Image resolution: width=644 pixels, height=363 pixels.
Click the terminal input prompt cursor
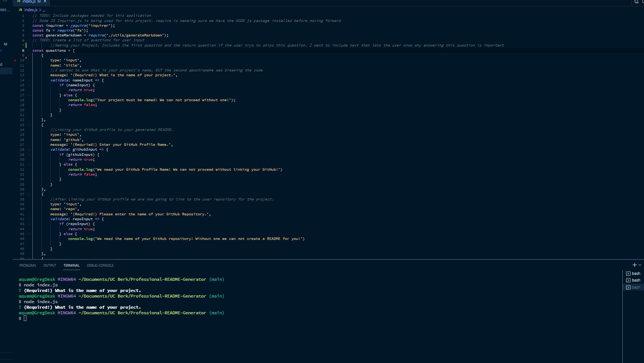25,318
